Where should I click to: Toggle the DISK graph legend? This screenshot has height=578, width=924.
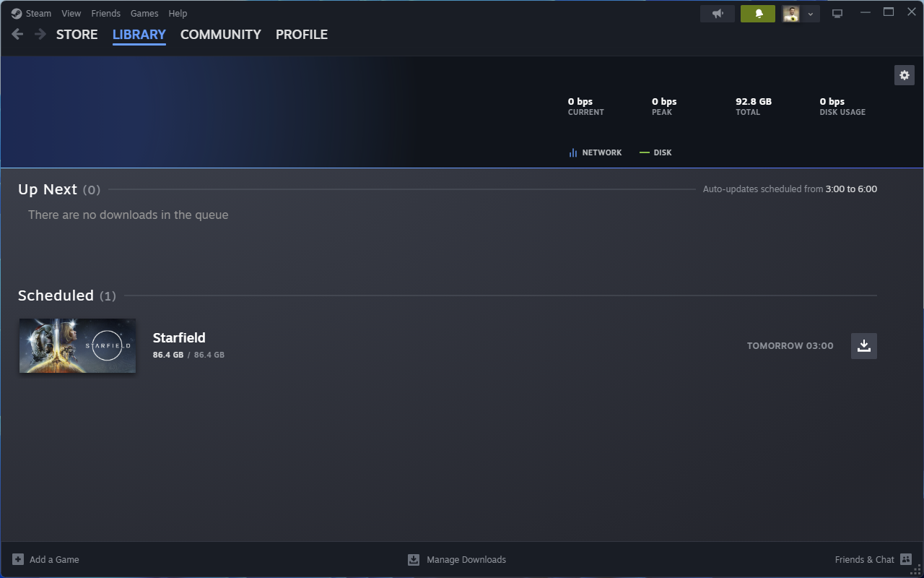point(655,152)
